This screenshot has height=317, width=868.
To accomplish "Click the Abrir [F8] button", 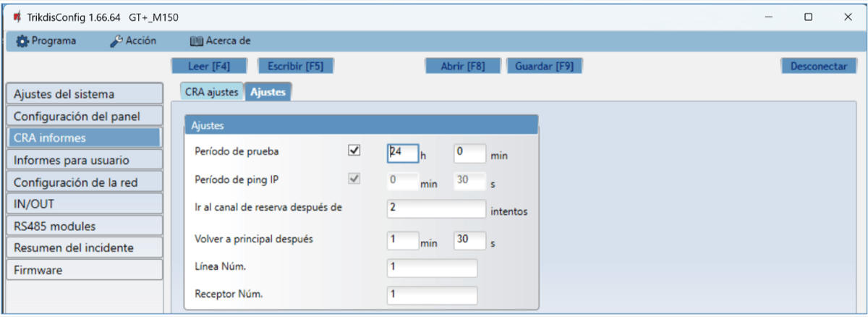I will point(462,66).
